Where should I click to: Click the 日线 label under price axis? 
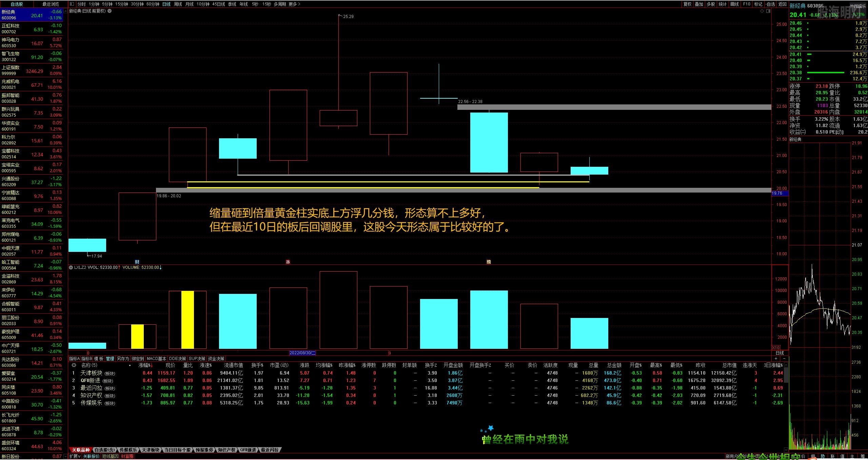click(780, 353)
